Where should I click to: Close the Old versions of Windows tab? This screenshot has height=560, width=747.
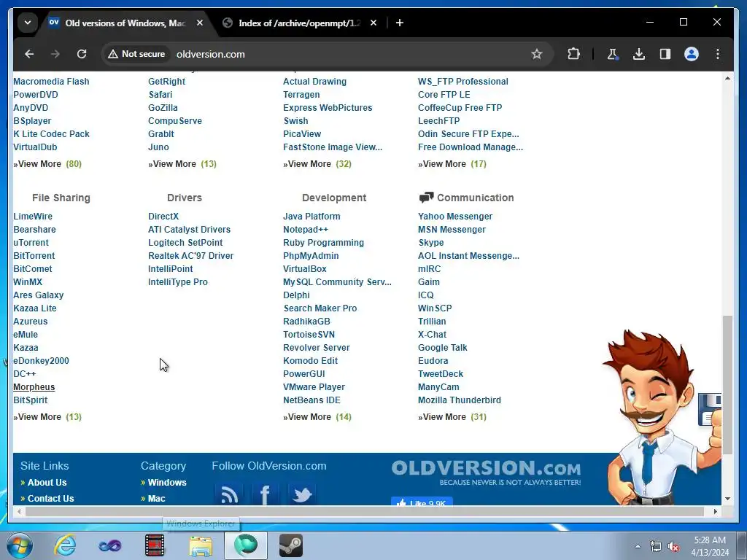click(x=200, y=23)
